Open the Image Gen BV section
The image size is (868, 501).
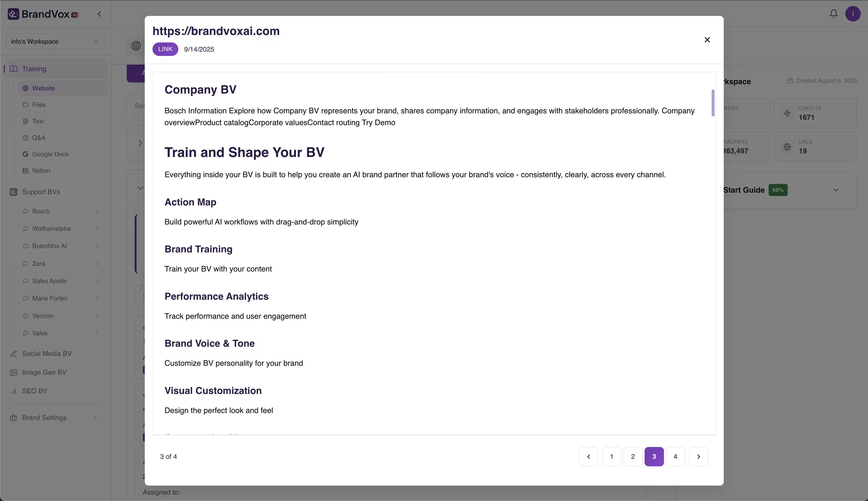click(44, 372)
